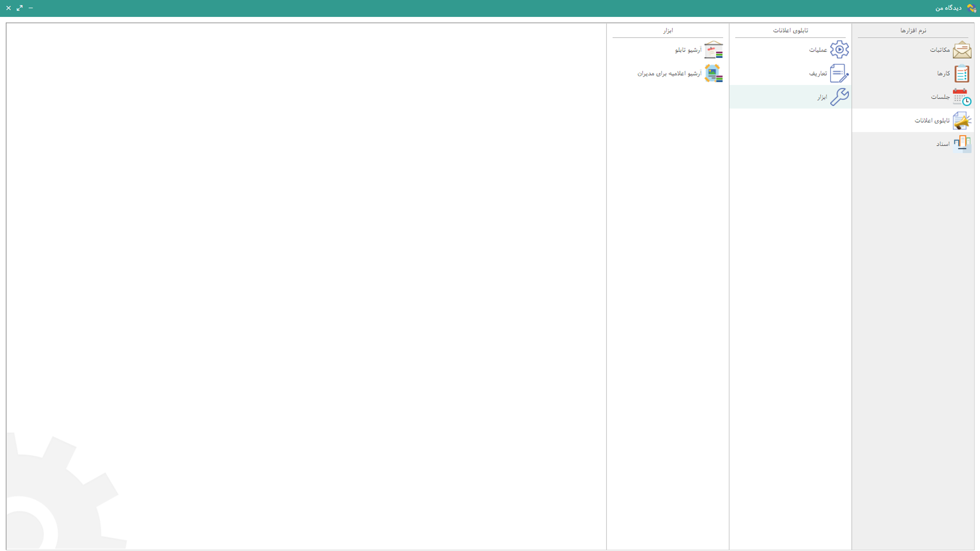Select the تابلوی اعلانات megaphone icon
The width and height of the screenshot is (980, 551).
click(962, 120)
